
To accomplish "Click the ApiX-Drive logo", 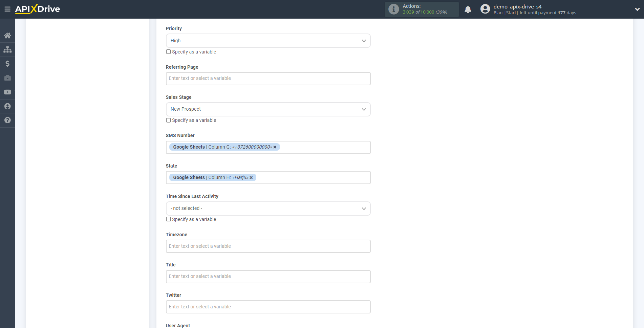I will (38, 9).
